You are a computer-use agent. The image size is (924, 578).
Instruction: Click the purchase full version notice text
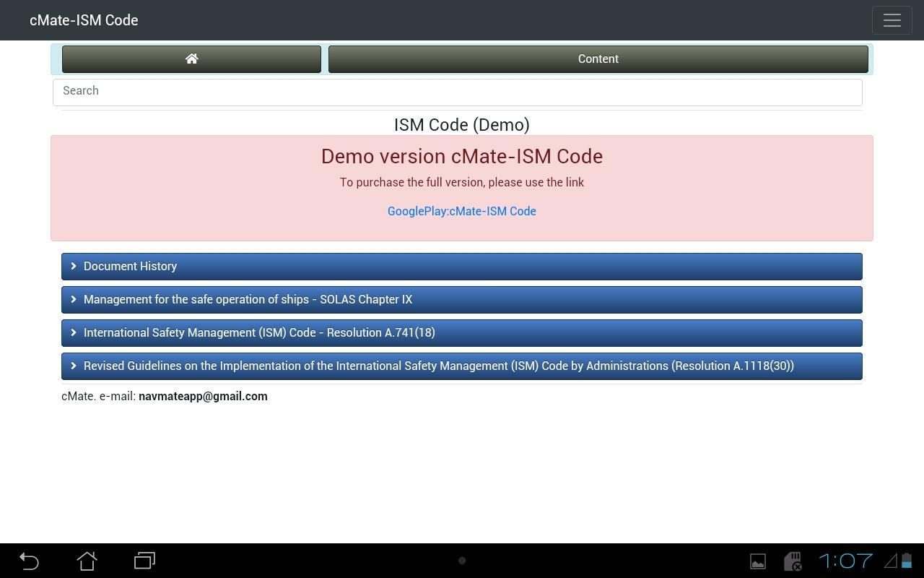click(x=462, y=182)
